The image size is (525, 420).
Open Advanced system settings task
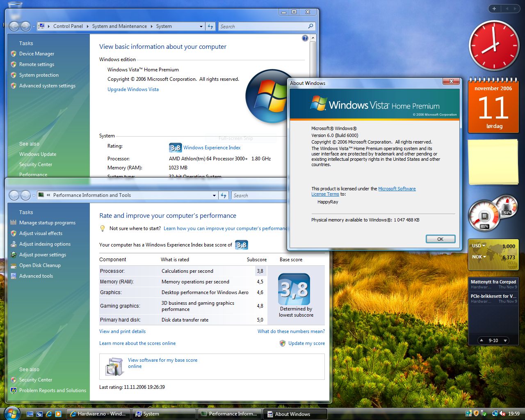click(47, 86)
